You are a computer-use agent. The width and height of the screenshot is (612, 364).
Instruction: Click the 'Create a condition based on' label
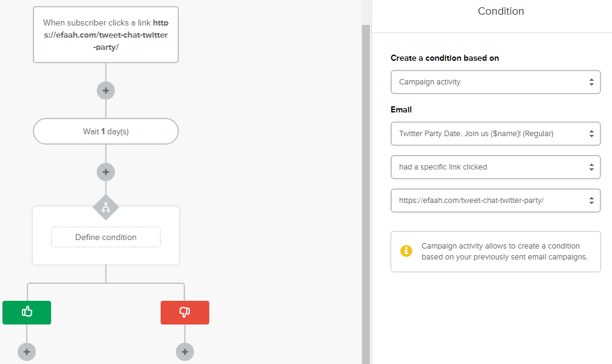click(x=445, y=58)
